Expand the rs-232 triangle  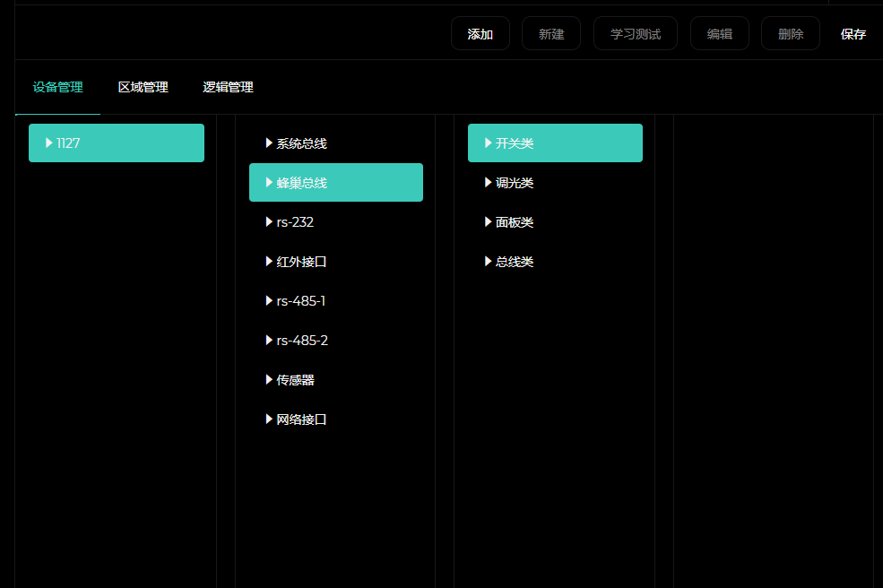click(x=269, y=222)
